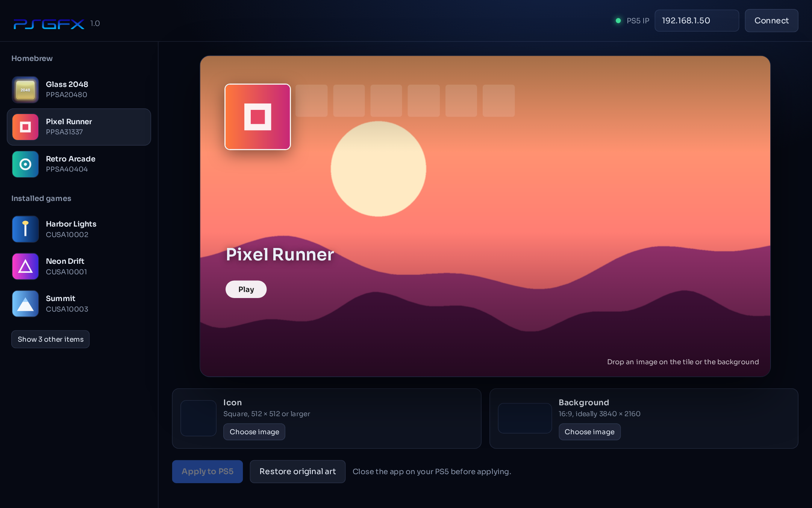Click the 'Drop an image' hint text

click(683, 362)
